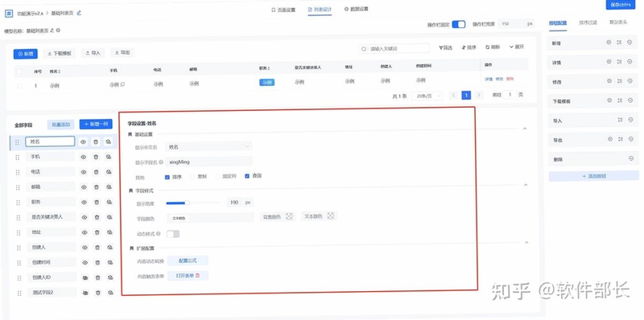Remove the 职务 field using trash icon
The height and width of the screenshot is (320, 644).
tap(97, 203)
